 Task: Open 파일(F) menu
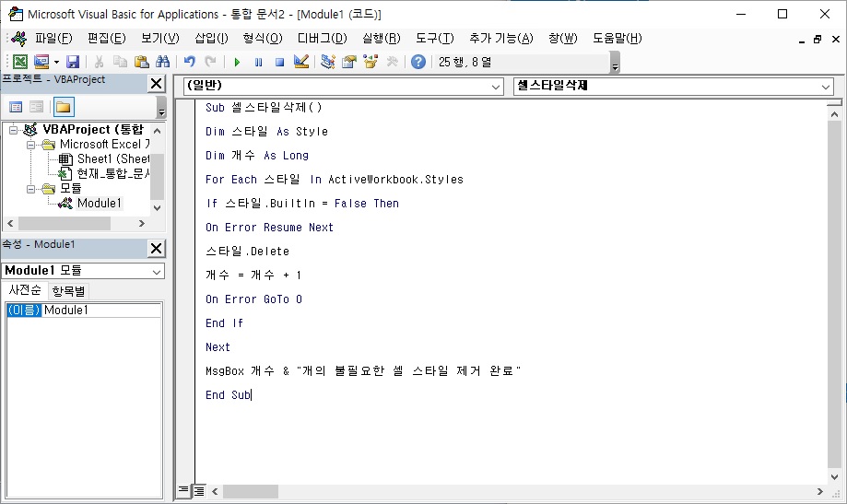(x=53, y=39)
